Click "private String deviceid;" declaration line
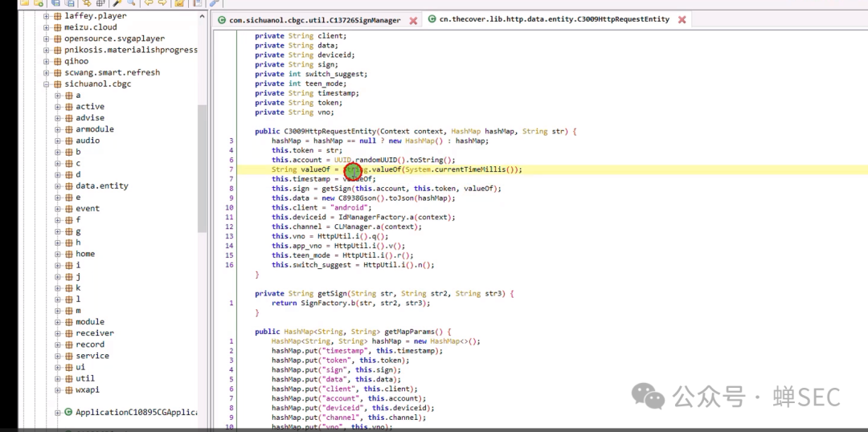This screenshot has height=432, width=868. coord(305,55)
